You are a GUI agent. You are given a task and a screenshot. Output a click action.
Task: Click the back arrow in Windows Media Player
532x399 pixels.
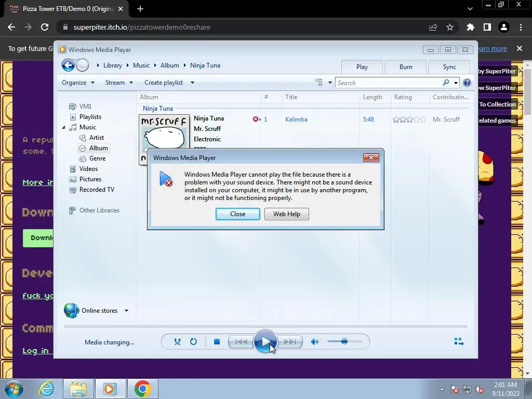click(x=68, y=65)
